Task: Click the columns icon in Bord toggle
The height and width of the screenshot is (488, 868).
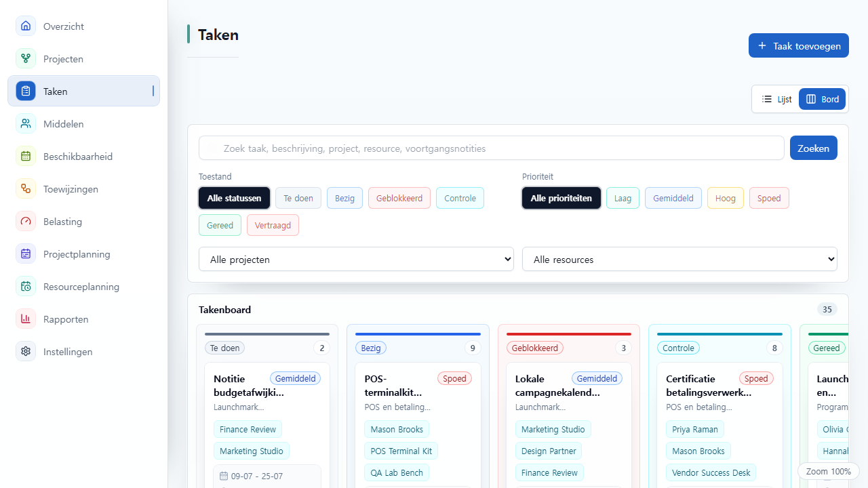Action: [811, 99]
